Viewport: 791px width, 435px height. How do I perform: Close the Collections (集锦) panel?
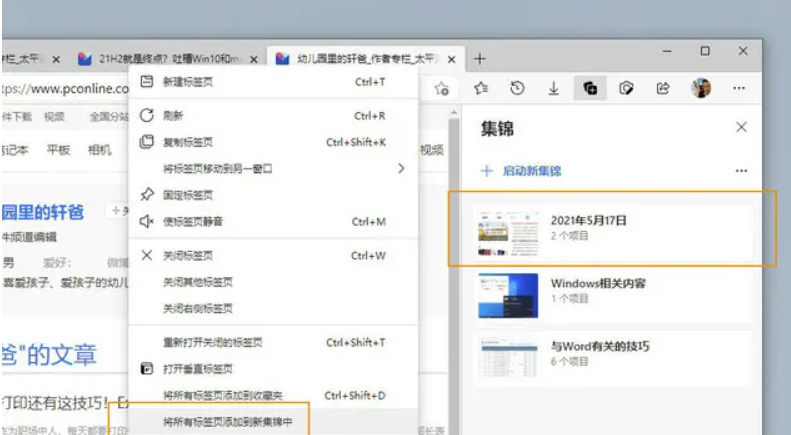[741, 127]
